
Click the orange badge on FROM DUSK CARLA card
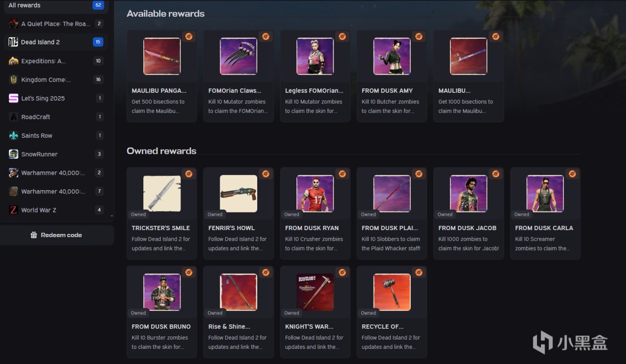572,174
